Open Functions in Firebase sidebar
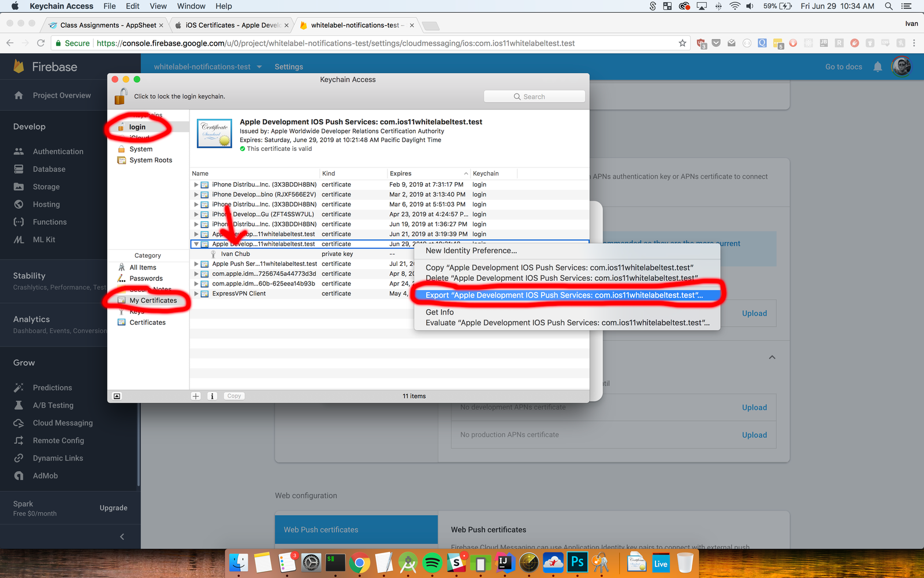 pos(50,222)
